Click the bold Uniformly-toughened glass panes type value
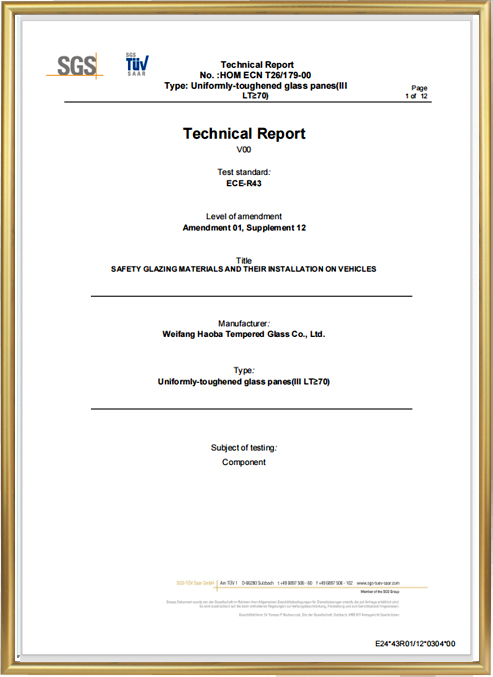 pos(243,382)
